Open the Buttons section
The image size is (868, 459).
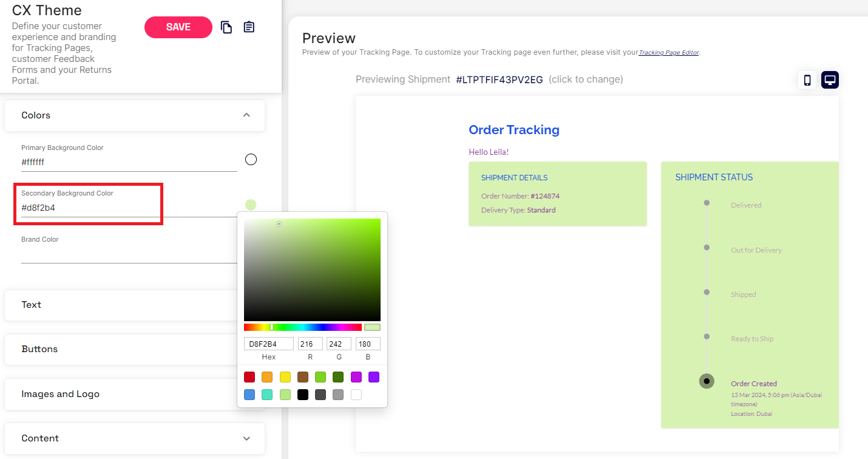[x=121, y=349]
